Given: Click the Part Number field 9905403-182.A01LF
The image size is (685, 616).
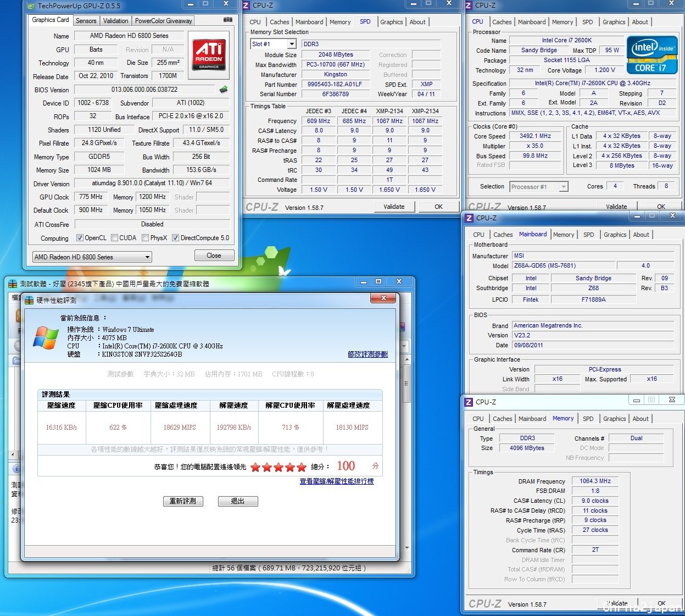Looking at the screenshot, I should tap(335, 85).
